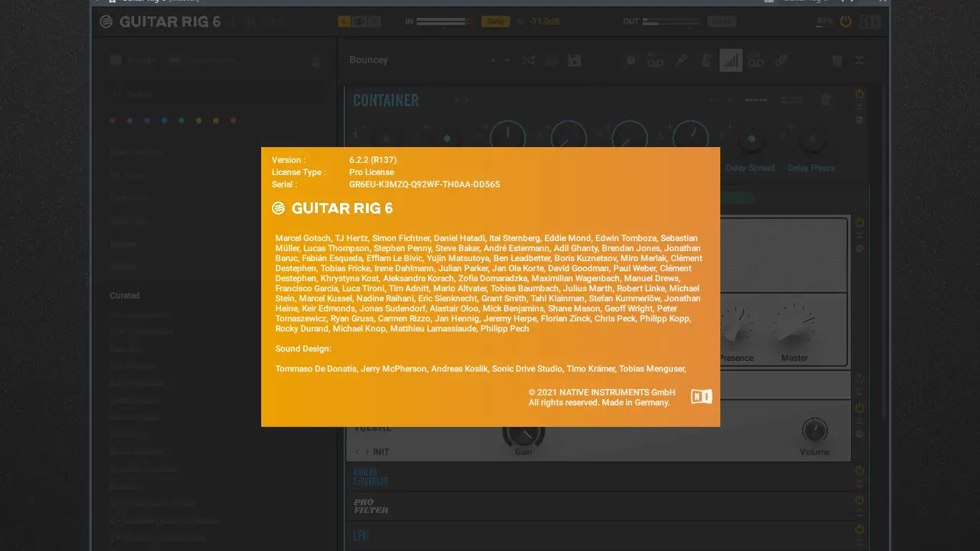Click the shuffle preset icon
This screenshot has width=980, height=551.
tap(528, 60)
